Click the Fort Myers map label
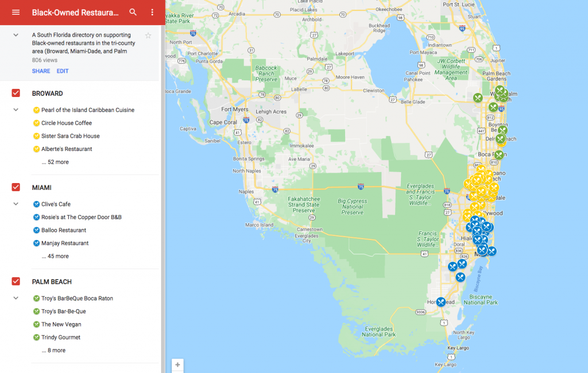Image resolution: width=588 pixels, height=373 pixels. point(235,109)
